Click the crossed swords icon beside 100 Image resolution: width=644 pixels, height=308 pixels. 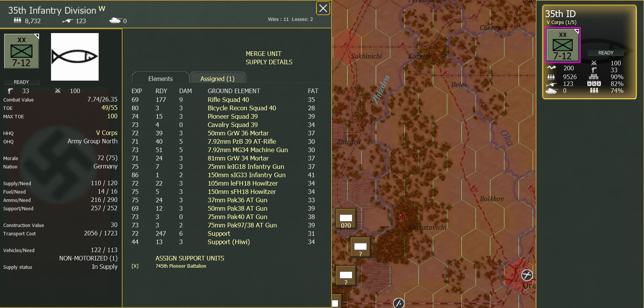tap(58, 91)
